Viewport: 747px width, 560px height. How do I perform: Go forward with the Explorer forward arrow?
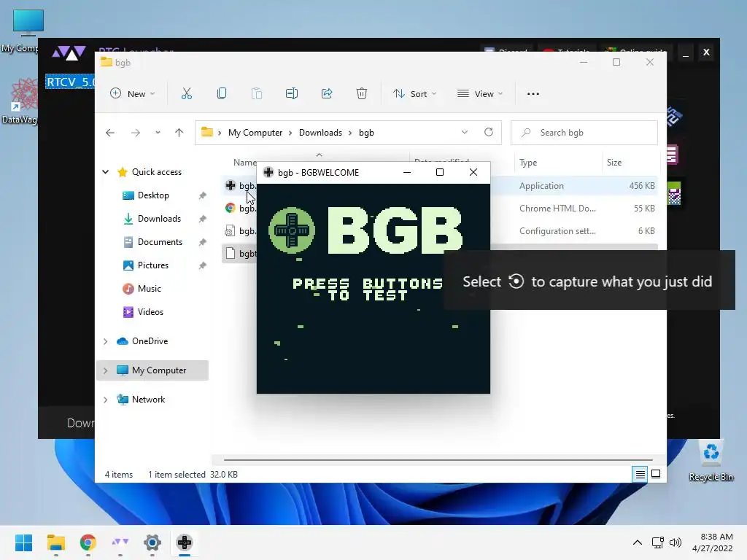pos(136,133)
